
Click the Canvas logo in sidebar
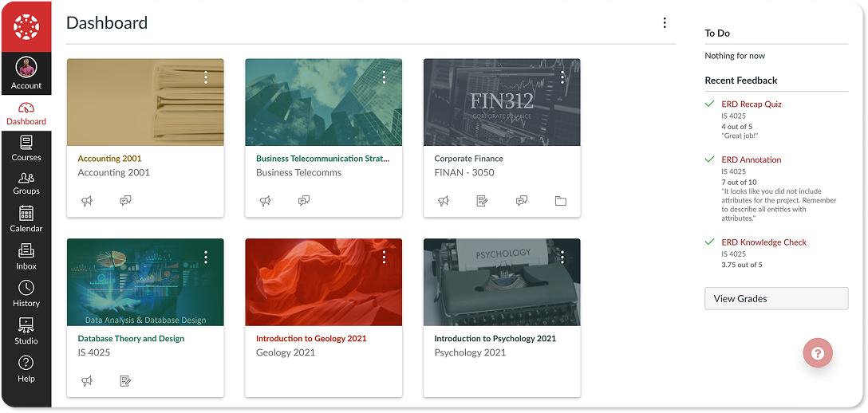click(26, 26)
